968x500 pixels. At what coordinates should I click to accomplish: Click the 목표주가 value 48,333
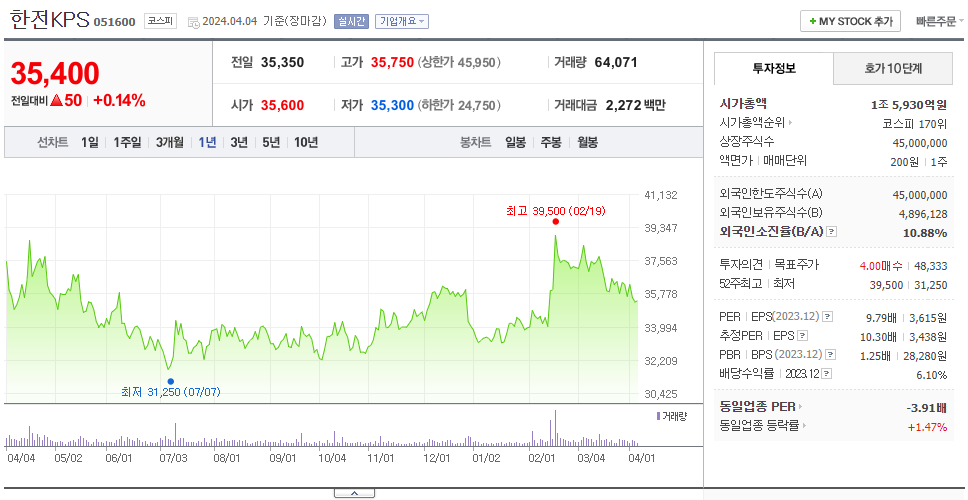(x=932, y=266)
